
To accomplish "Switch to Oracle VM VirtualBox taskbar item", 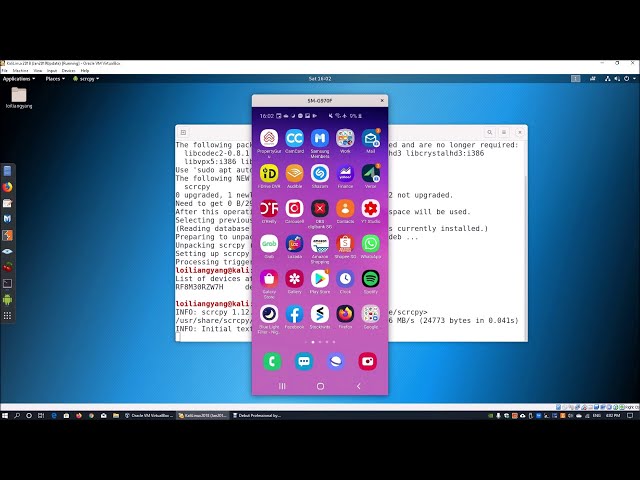I will coord(149,416).
